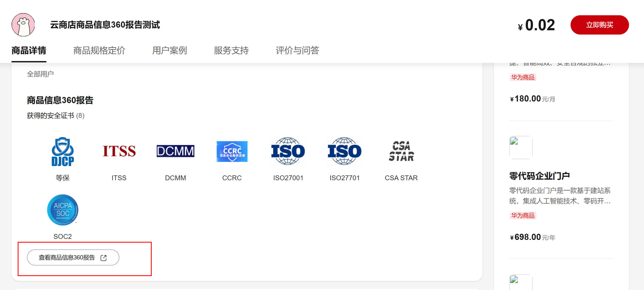644x290 pixels.
Task: Open the 零代码企业门户 product title
Action: click(539, 176)
